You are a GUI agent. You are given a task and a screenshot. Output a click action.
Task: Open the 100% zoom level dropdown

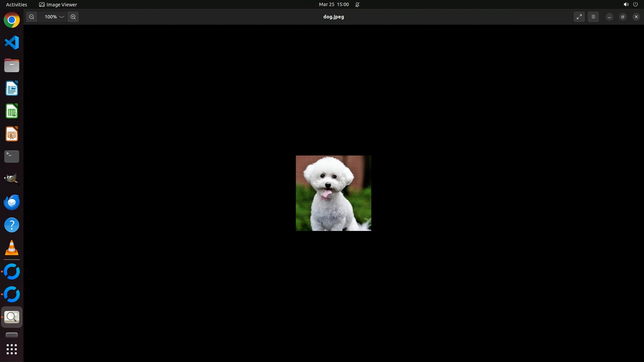54,17
